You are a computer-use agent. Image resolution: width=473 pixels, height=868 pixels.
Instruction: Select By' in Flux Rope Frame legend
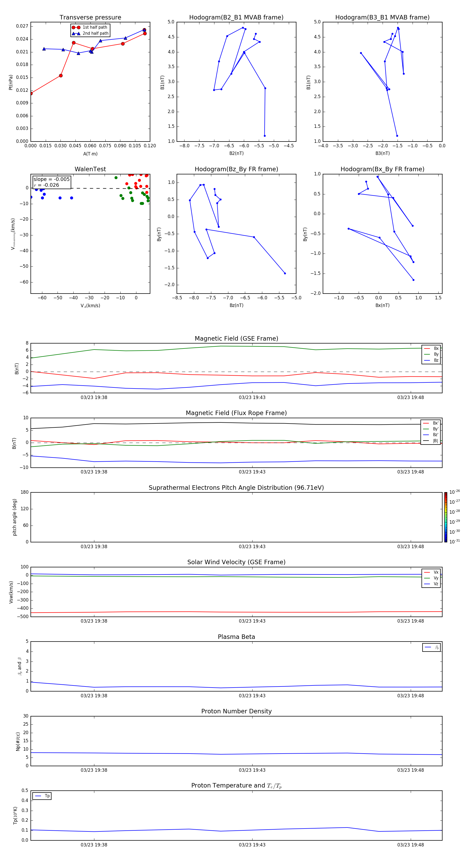(x=431, y=429)
